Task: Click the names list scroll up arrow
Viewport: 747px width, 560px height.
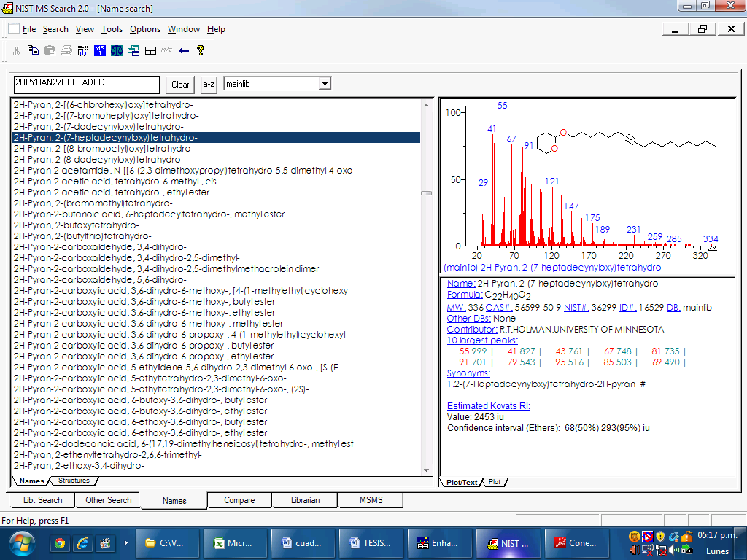Action: click(x=426, y=105)
